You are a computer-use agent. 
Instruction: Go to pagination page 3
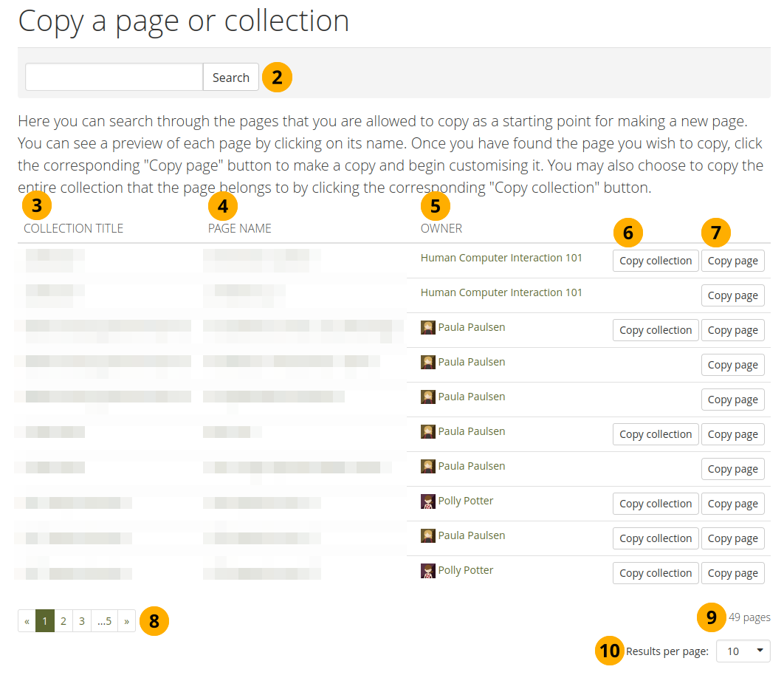(x=82, y=622)
